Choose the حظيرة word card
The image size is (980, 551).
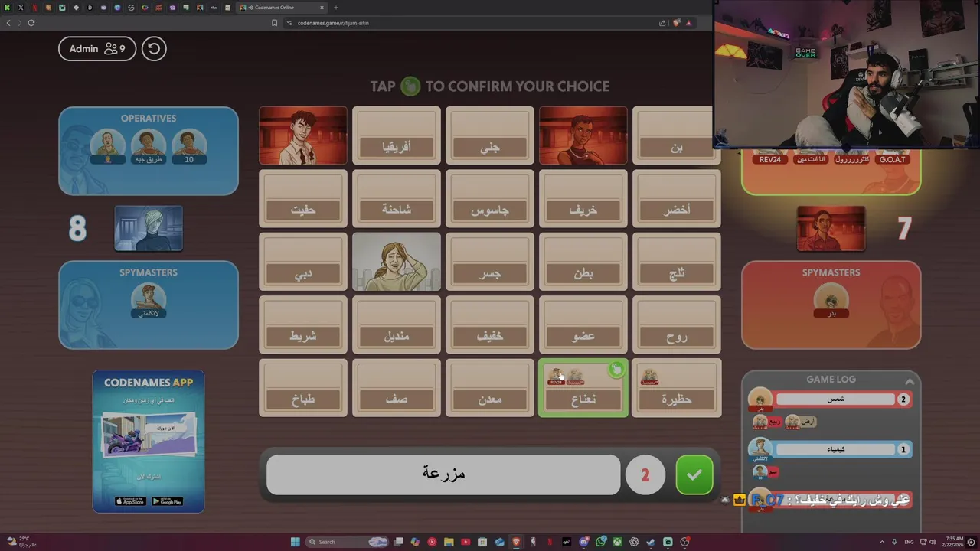pos(677,389)
